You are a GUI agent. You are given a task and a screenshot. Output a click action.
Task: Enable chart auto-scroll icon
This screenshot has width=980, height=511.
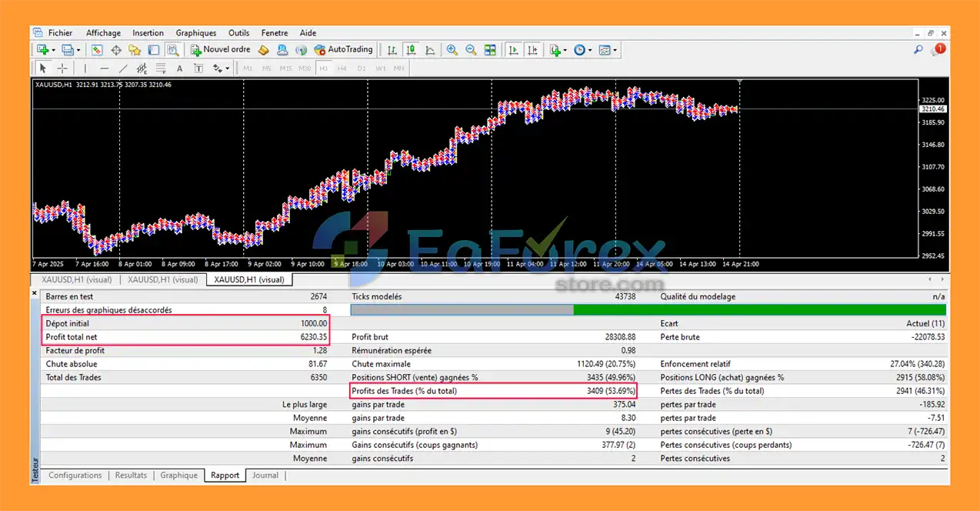512,50
